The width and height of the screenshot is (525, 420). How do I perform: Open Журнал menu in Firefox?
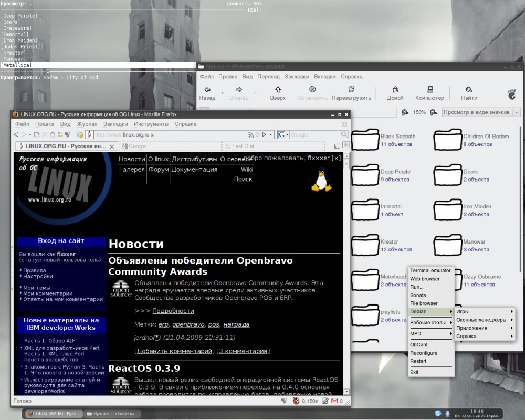[x=87, y=124]
